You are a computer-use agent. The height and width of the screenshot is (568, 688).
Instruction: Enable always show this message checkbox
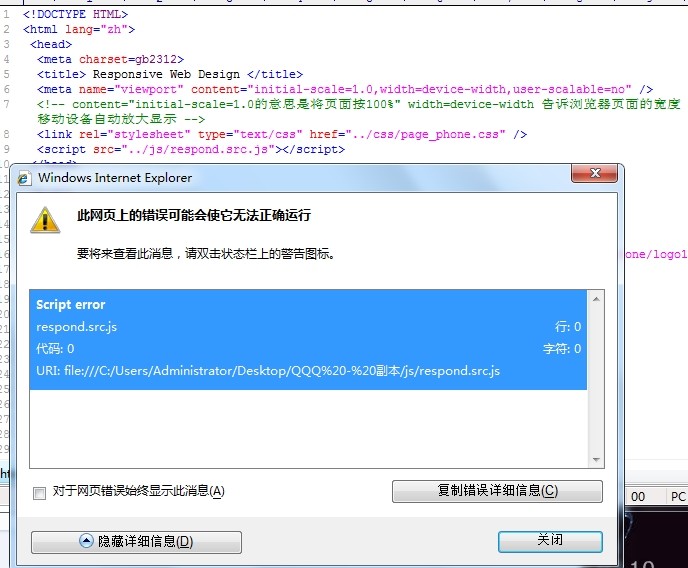(x=39, y=493)
